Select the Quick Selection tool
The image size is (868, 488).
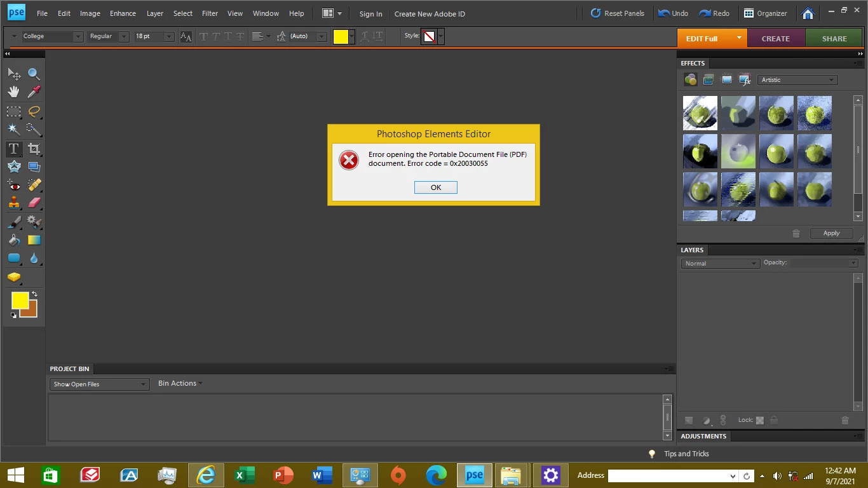34,130
